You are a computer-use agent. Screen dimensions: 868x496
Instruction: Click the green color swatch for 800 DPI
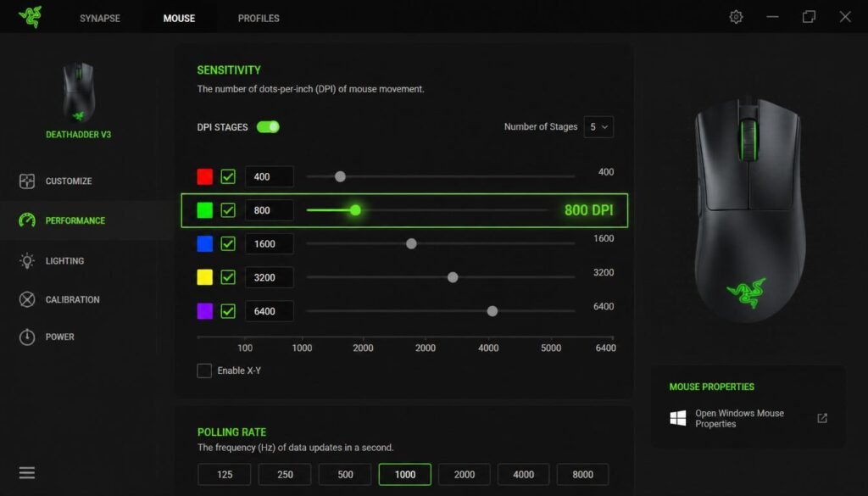point(205,210)
